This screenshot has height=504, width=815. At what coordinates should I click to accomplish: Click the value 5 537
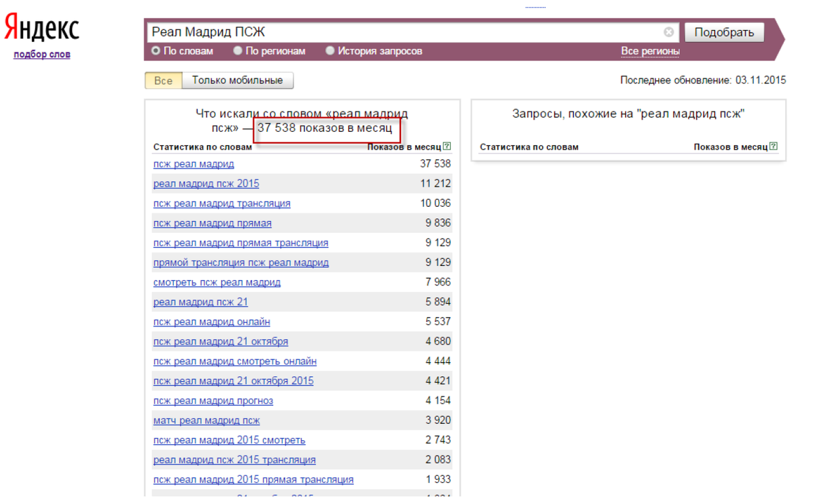[x=438, y=321]
